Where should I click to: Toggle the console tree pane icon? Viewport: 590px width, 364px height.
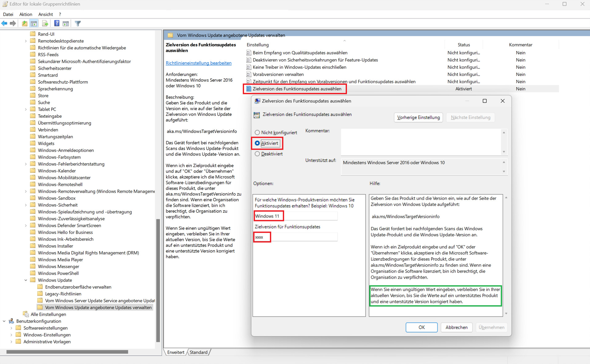point(34,23)
